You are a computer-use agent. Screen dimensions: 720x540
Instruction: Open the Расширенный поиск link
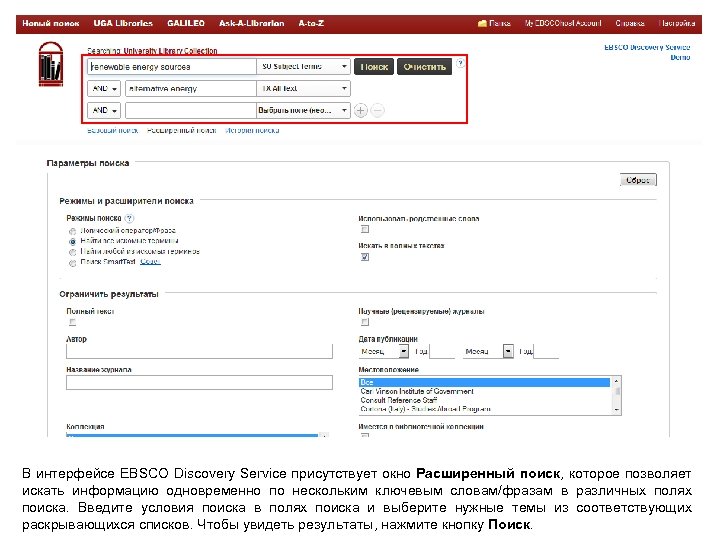tap(181, 130)
